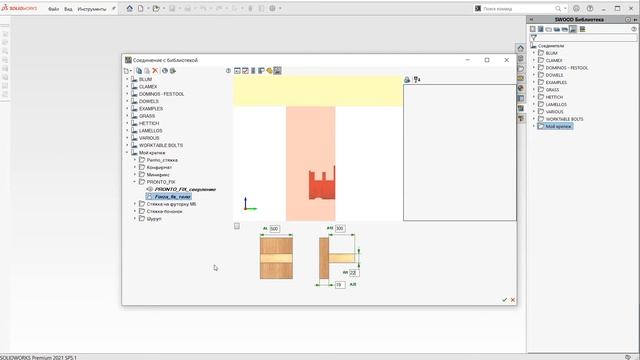
Task: Click the home tab icon on task pane strip
Action: (x=520, y=48)
